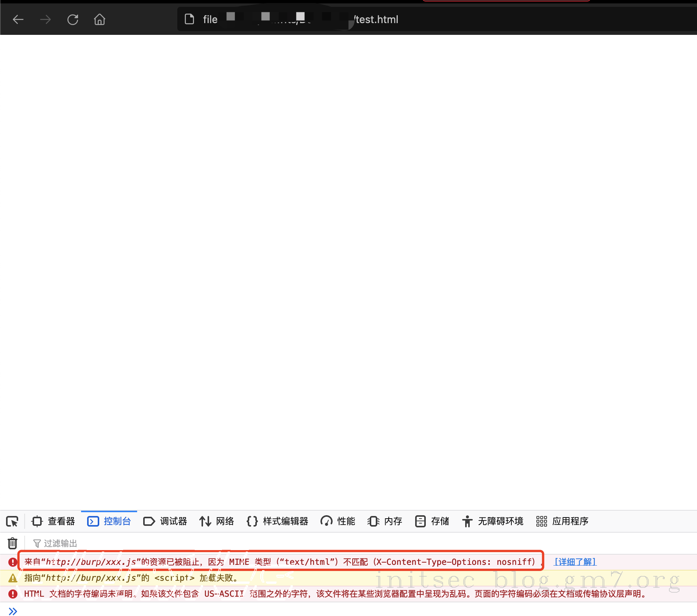
Task: Click the file page icon in address bar
Action: (189, 19)
